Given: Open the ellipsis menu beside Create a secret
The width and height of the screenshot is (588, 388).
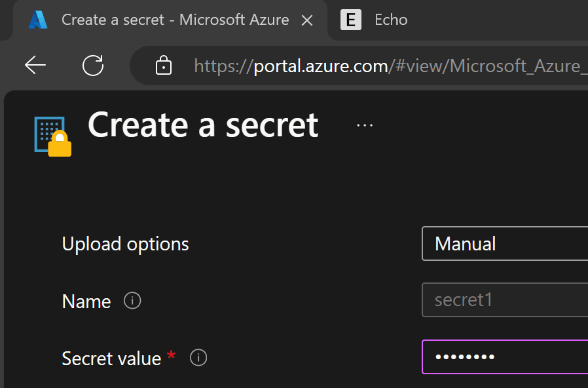Looking at the screenshot, I should [365, 125].
